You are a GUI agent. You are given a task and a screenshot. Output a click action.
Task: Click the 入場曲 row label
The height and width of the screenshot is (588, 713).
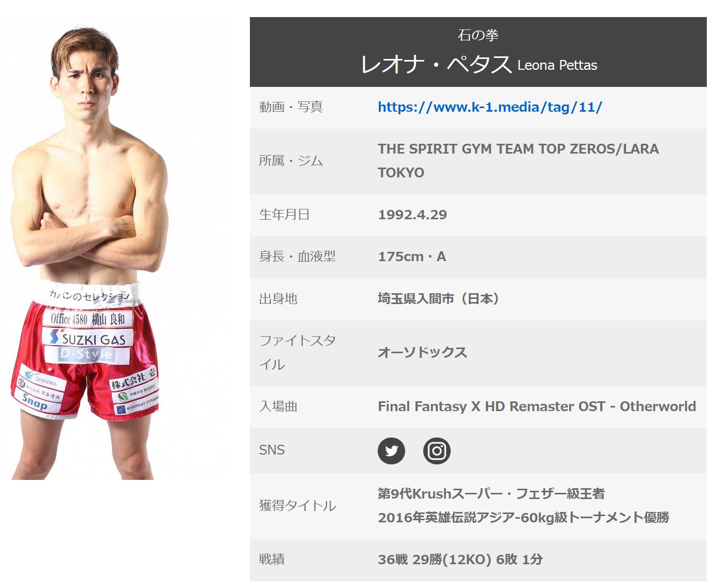tap(278, 406)
